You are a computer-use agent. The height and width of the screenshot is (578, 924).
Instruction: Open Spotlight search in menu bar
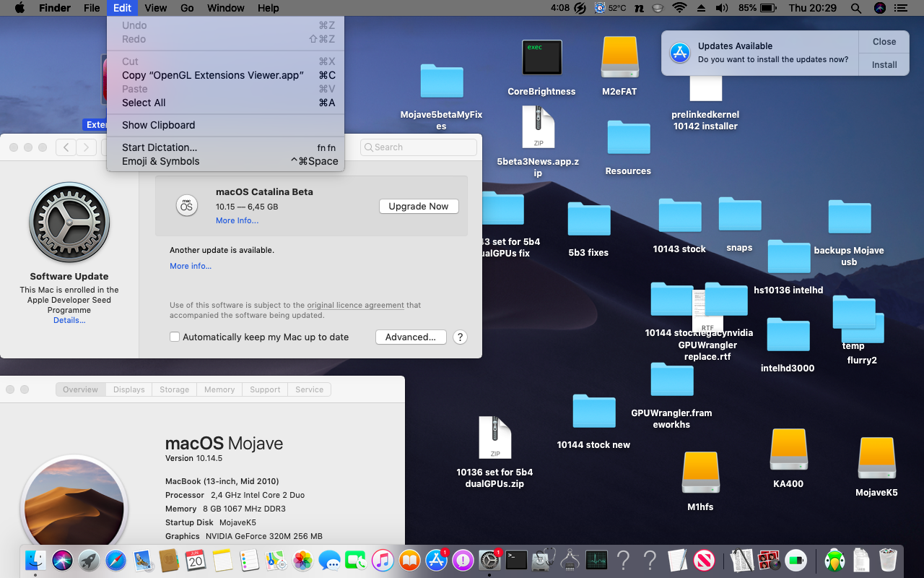pos(856,8)
